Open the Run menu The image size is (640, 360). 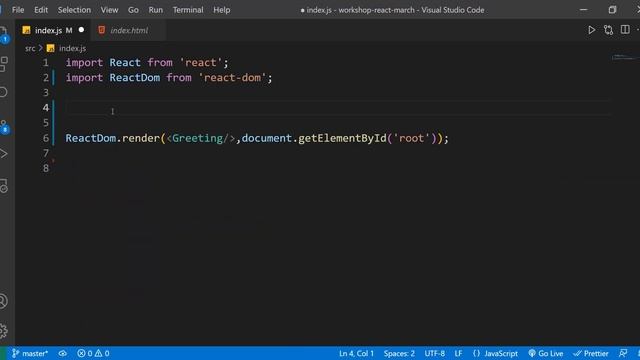click(x=156, y=10)
